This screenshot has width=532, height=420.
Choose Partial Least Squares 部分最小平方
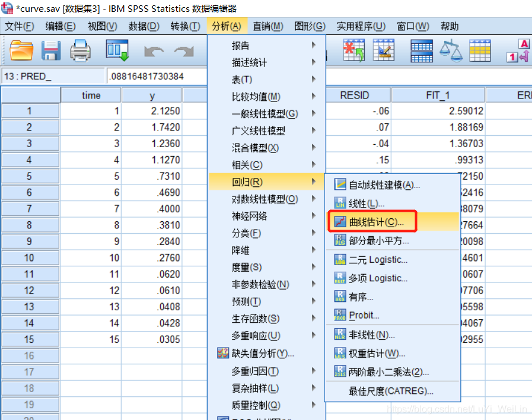[x=393, y=240]
